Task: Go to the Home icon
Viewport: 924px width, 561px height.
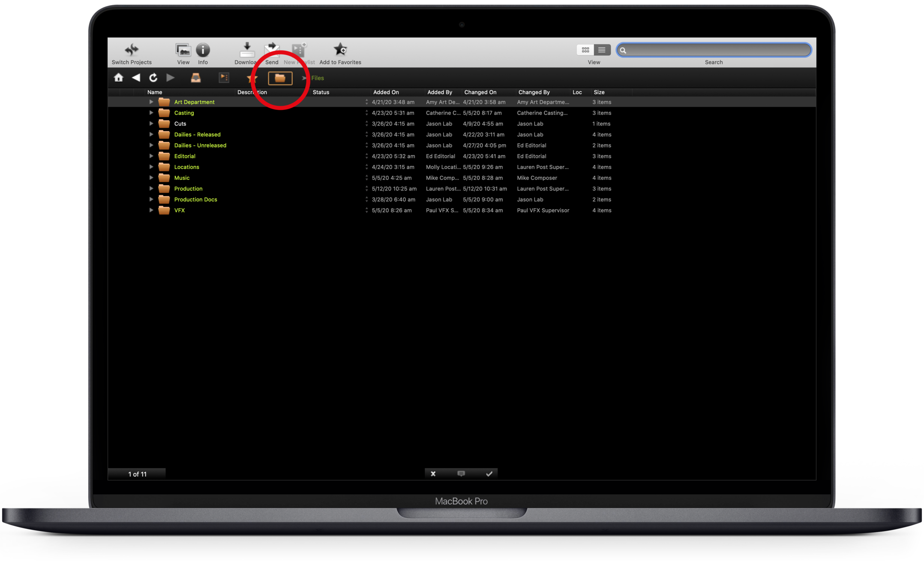Action: (x=119, y=78)
